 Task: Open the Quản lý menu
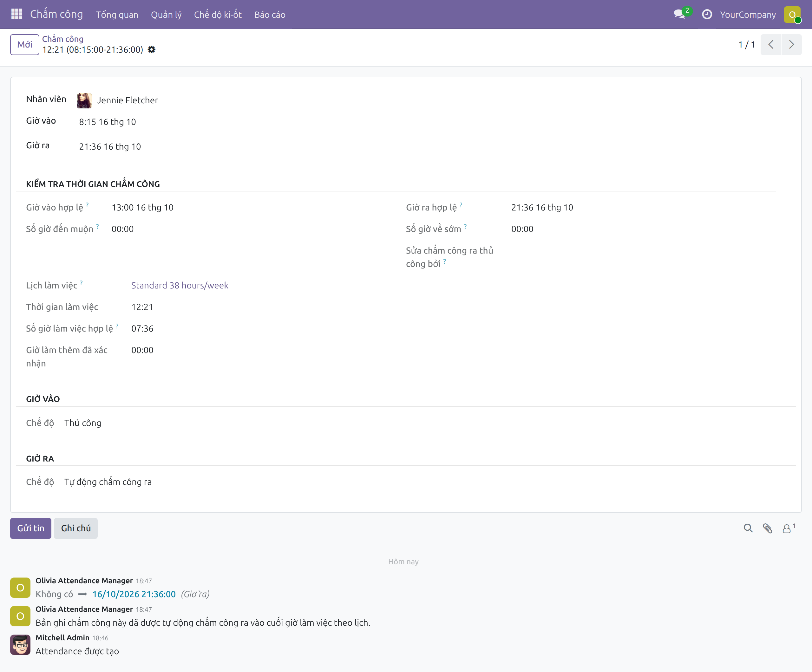pyautogui.click(x=166, y=15)
